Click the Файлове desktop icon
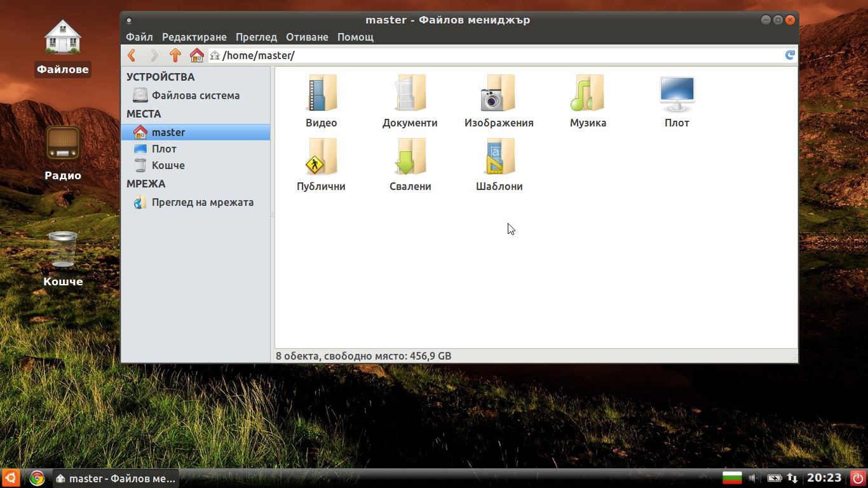Viewport: 868px width, 488px height. coord(63,48)
